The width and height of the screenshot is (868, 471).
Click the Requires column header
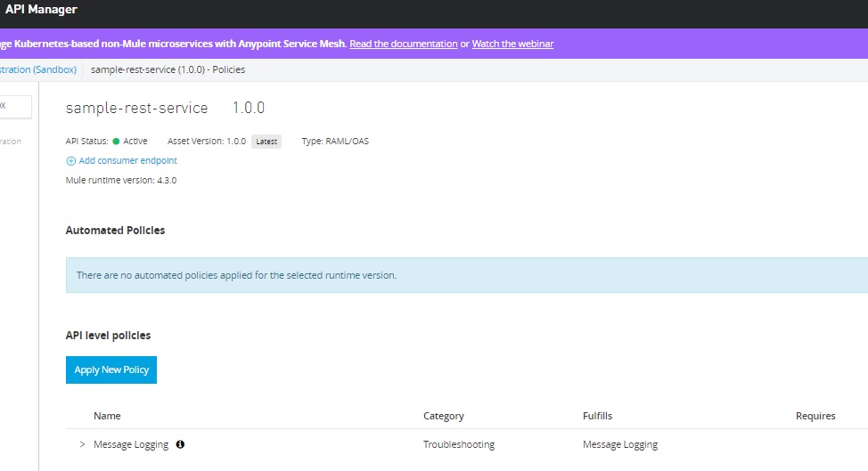pyautogui.click(x=815, y=416)
